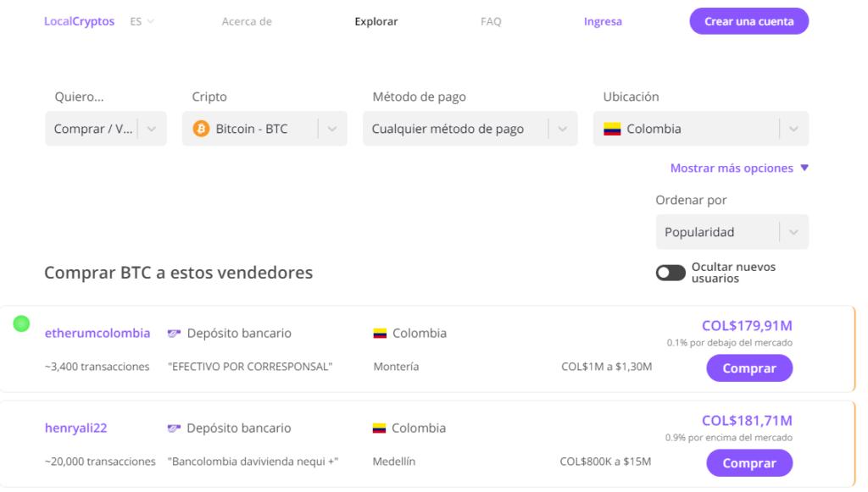Open the Cripto Bitcoin - BTC dropdown
Image resolution: width=868 pixels, height=492 pixels.
pos(264,129)
